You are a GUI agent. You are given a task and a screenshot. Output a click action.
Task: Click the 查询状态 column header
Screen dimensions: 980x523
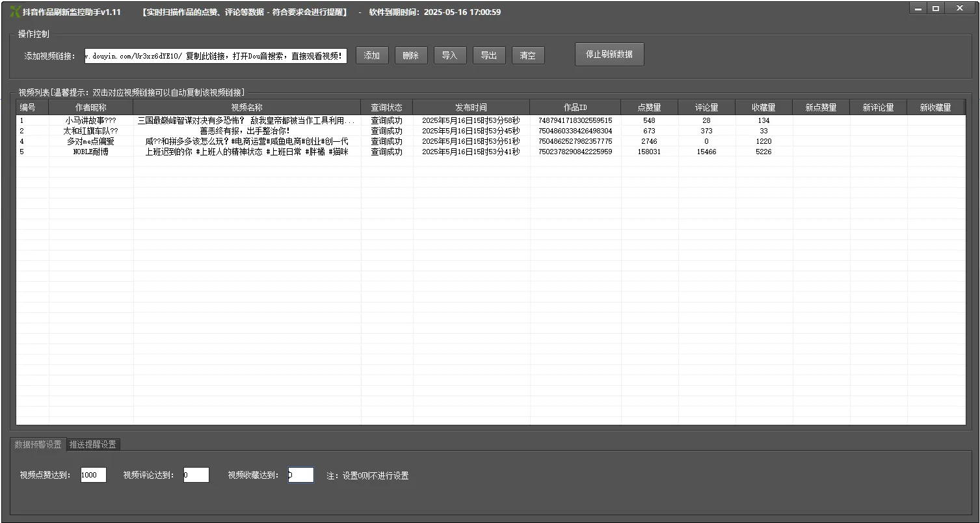point(387,107)
